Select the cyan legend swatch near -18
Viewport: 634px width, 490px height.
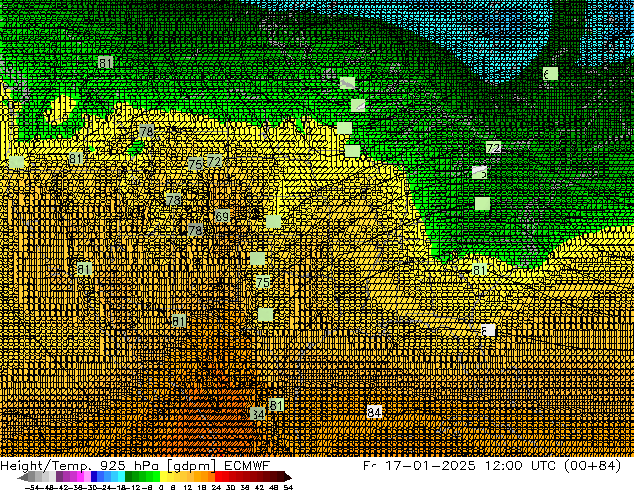pos(121,477)
